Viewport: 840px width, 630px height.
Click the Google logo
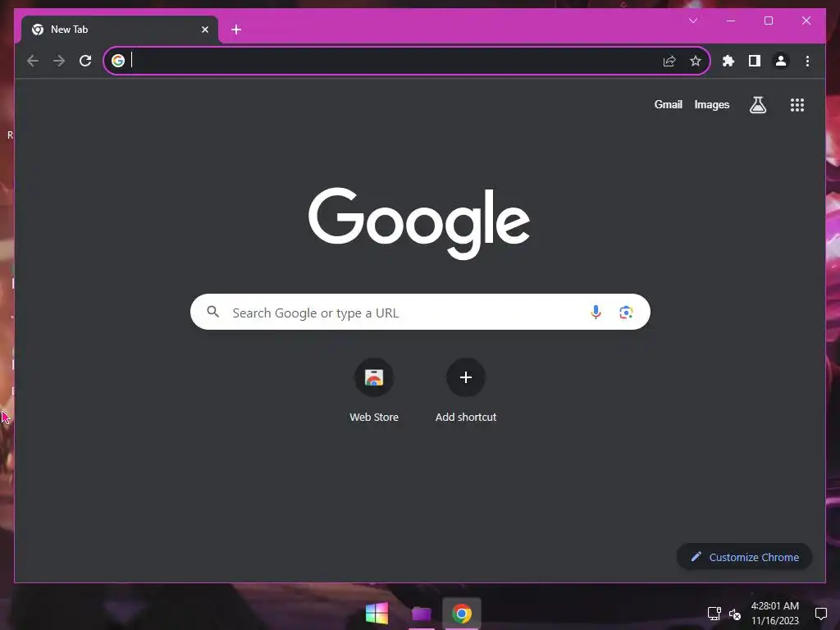pyautogui.click(x=419, y=223)
